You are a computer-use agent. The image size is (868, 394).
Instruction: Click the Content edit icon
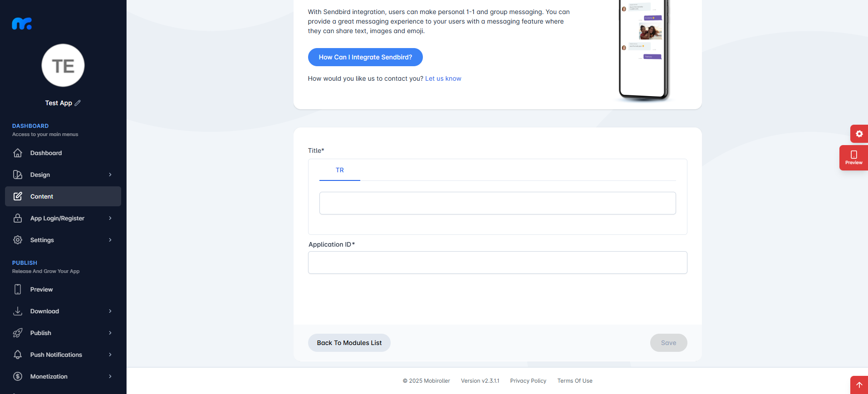[18, 196]
